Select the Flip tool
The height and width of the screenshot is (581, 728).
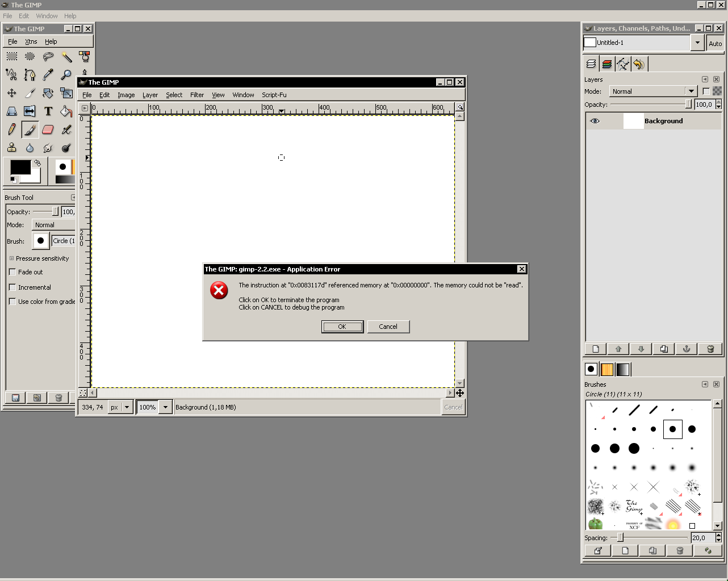click(x=30, y=111)
